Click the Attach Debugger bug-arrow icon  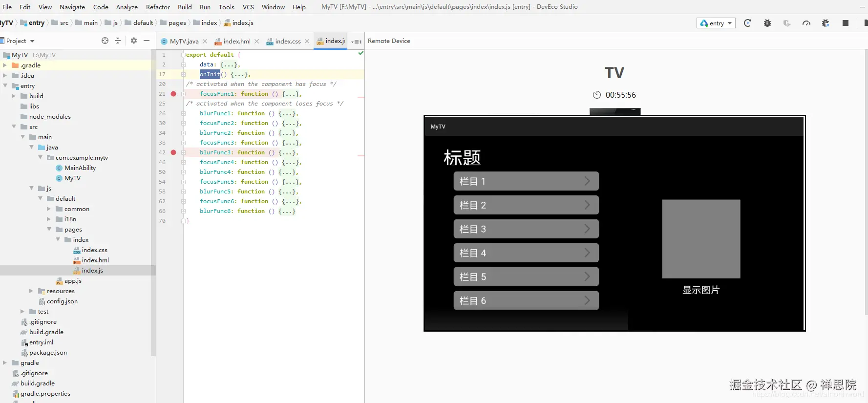826,23
